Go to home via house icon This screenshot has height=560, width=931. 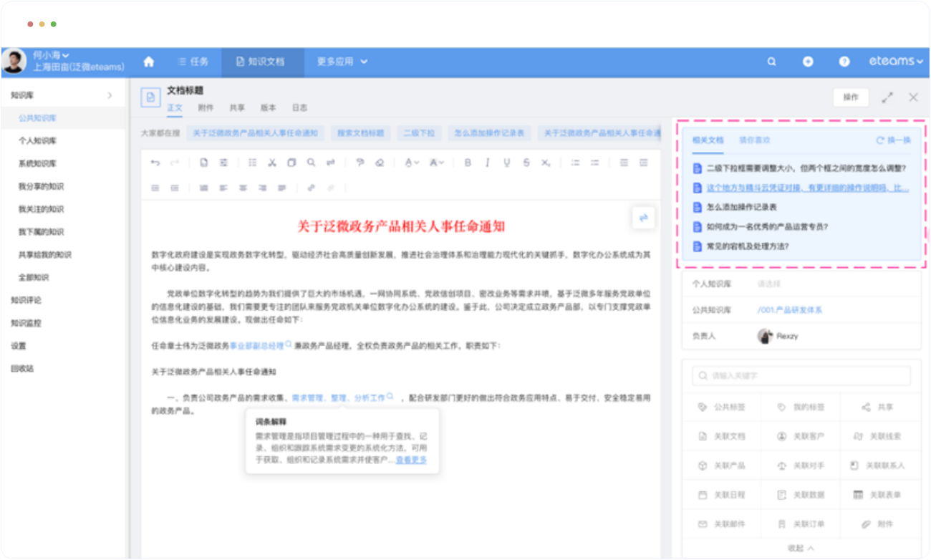(149, 62)
